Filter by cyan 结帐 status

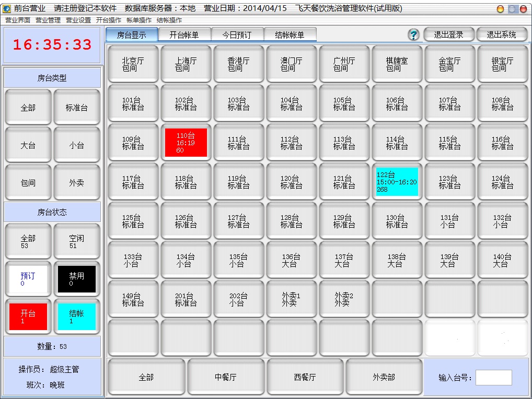click(x=77, y=316)
